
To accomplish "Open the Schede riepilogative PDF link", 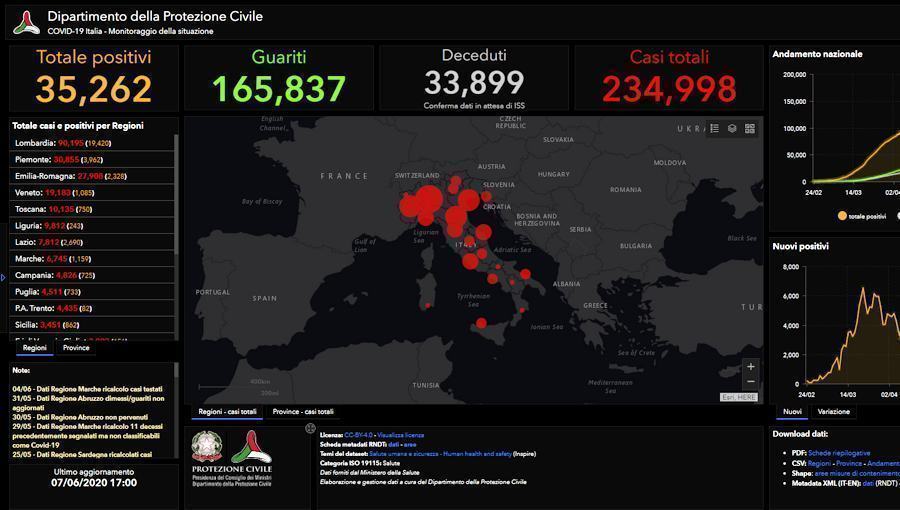I will (839, 453).
